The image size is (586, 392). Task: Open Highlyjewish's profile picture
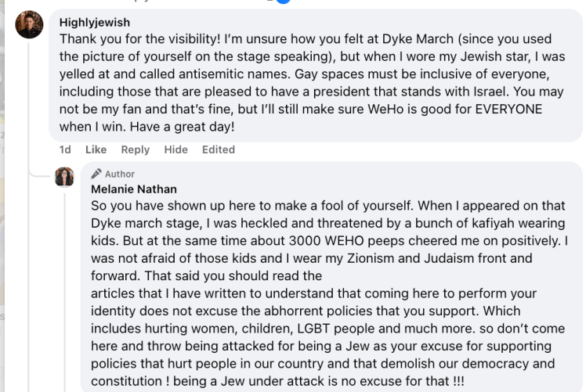30,24
